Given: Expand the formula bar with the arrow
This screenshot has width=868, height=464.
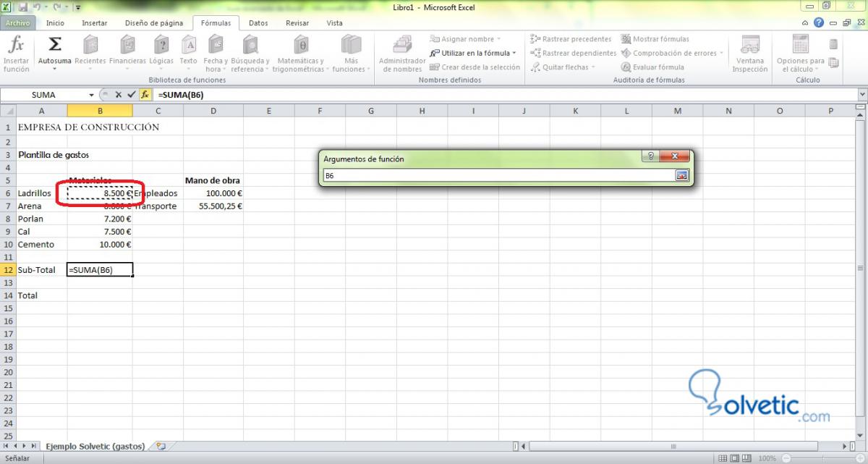Looking at the screenshot, I should coord(862,95).
